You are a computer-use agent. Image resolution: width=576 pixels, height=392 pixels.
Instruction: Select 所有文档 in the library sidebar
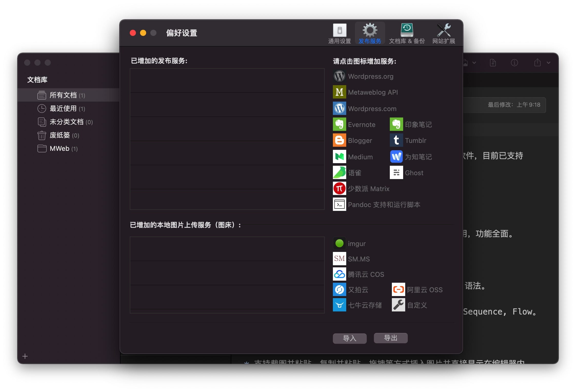tap(68, 95)
